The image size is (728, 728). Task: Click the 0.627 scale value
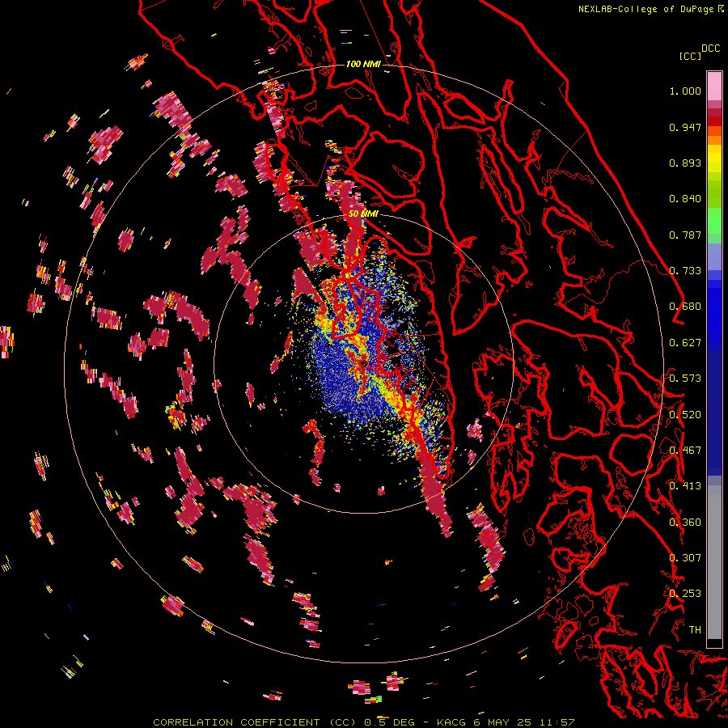[685, 343]
